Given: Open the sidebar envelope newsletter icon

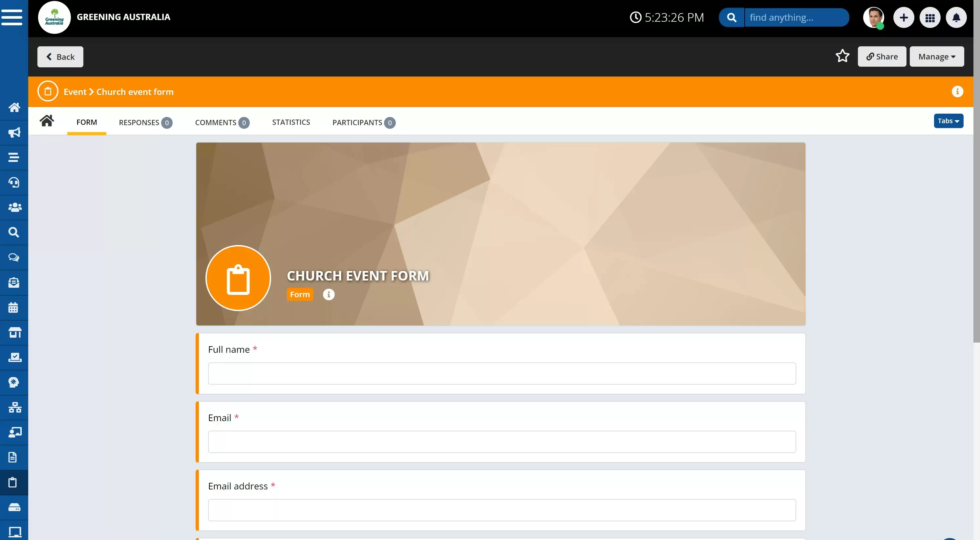Looking at the screenshot, I should point(14,282).
